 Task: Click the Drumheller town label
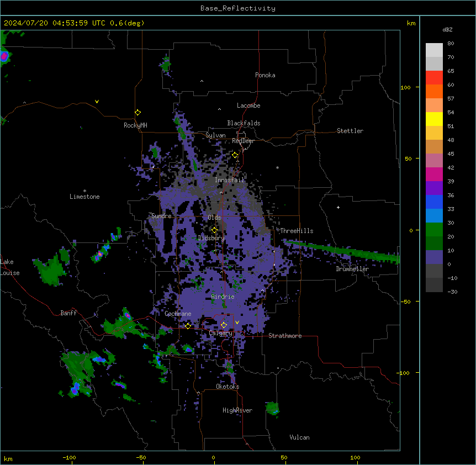352,269
